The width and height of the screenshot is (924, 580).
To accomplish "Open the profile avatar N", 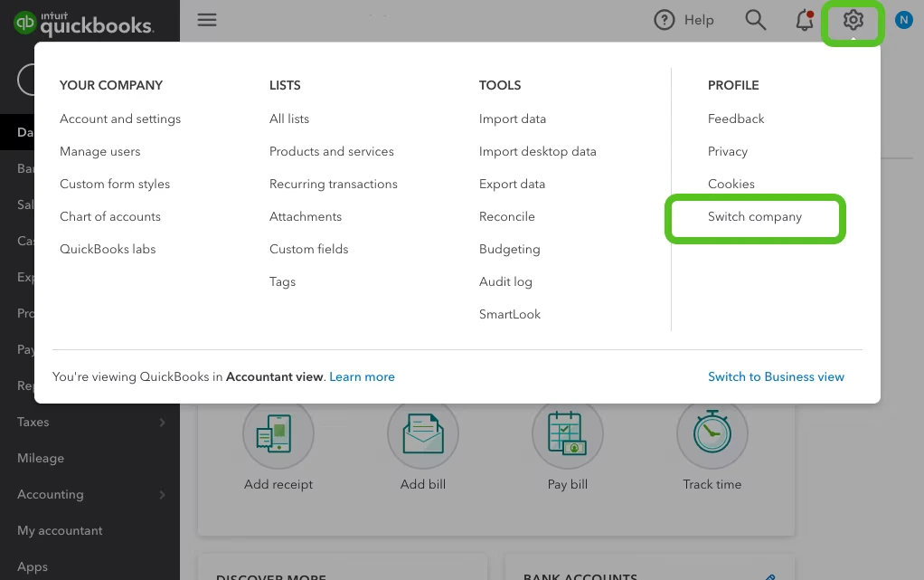I will click(903, 20).
